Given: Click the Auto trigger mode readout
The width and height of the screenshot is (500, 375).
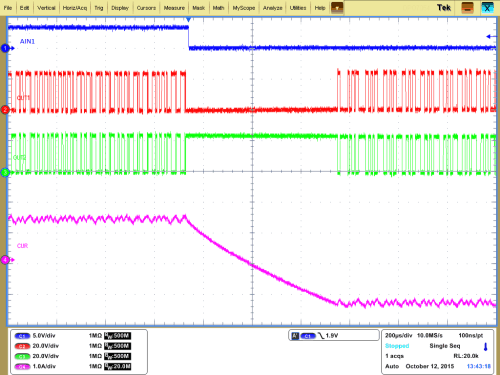Looking at the screenshot, I should [392, 366].
